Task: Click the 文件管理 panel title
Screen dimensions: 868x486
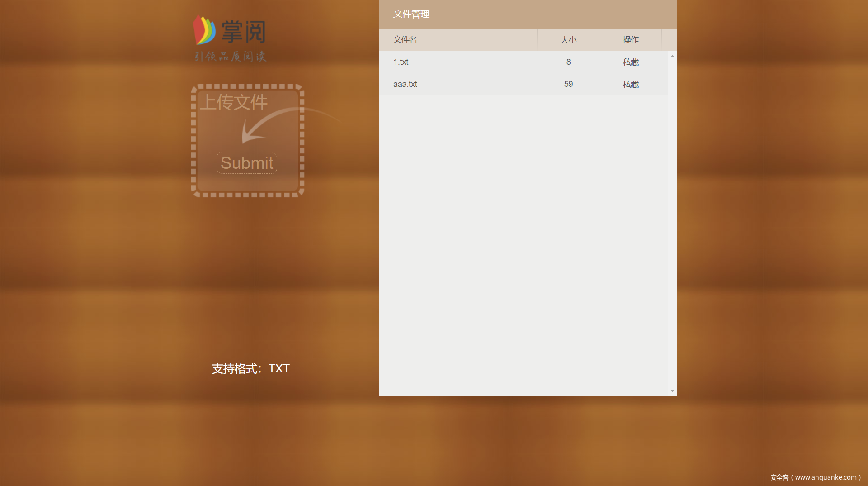Action: pyautogui.click(x=411, y=14)
